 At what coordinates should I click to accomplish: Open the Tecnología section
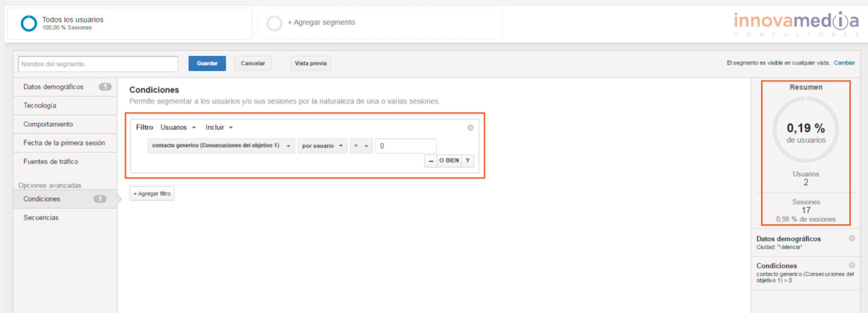pyautogui.click(x=65, y=106)
